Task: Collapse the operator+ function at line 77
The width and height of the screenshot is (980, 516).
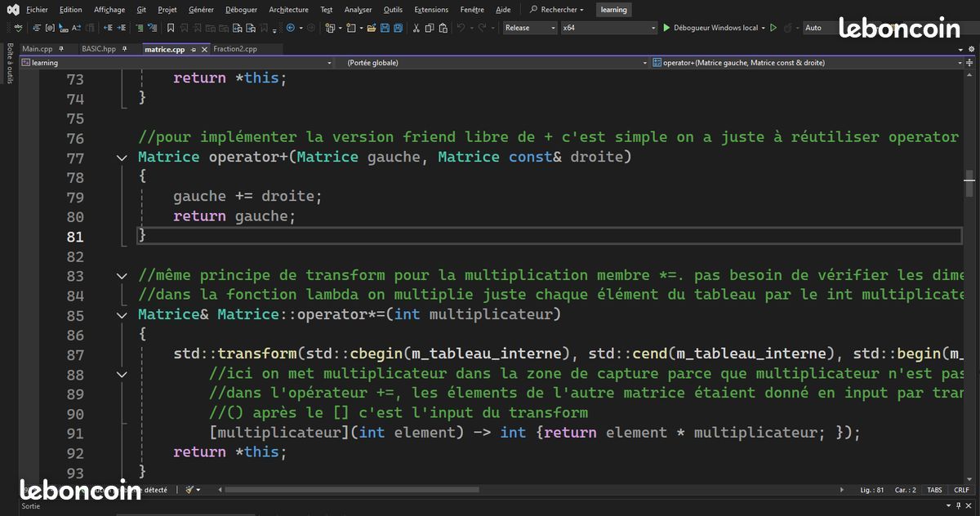Action: point(122,158)
